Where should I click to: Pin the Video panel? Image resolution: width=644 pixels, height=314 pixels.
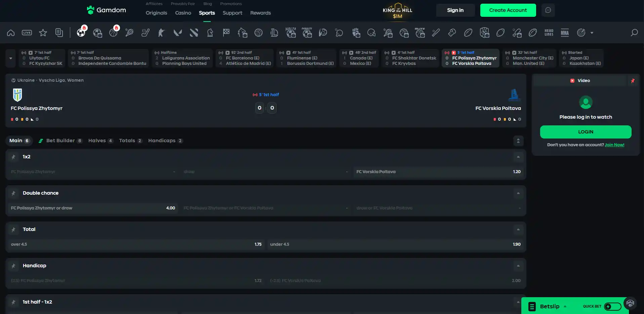(633, 81)
